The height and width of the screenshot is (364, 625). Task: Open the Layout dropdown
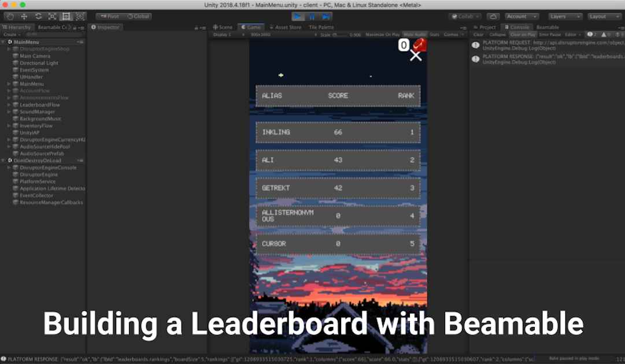click(604, 16)
